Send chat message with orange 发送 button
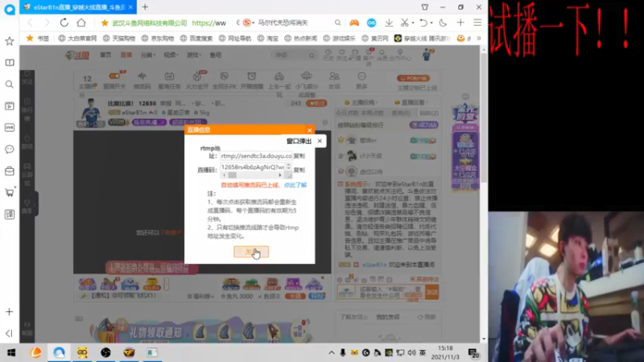Screen dimensions: 644x362 431,292
